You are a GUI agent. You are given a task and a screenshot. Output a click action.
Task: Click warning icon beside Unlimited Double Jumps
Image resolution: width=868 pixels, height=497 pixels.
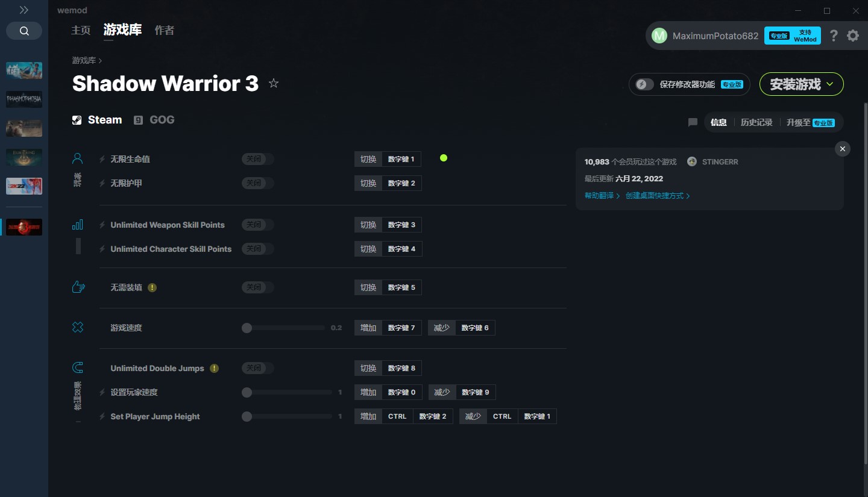pos(214,368)
